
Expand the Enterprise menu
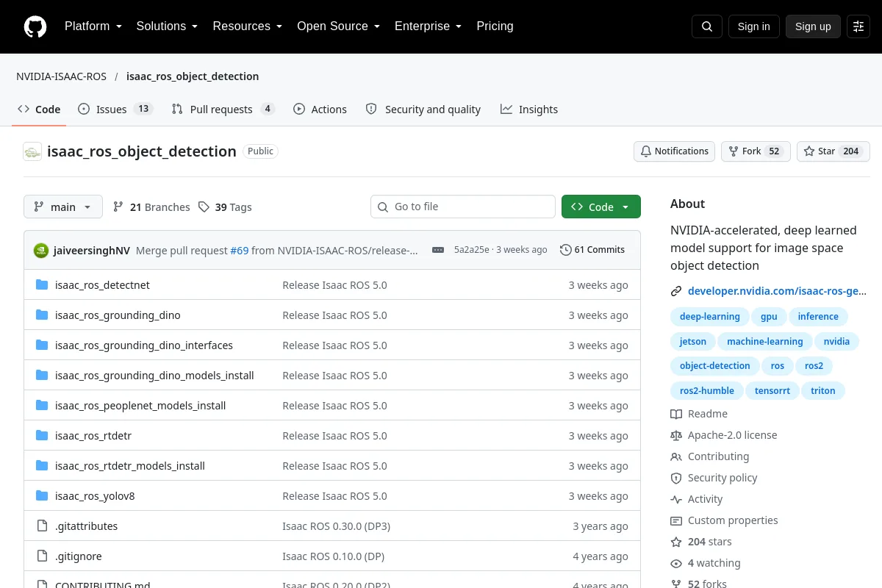pyautogui.click(x=429, y=26)
